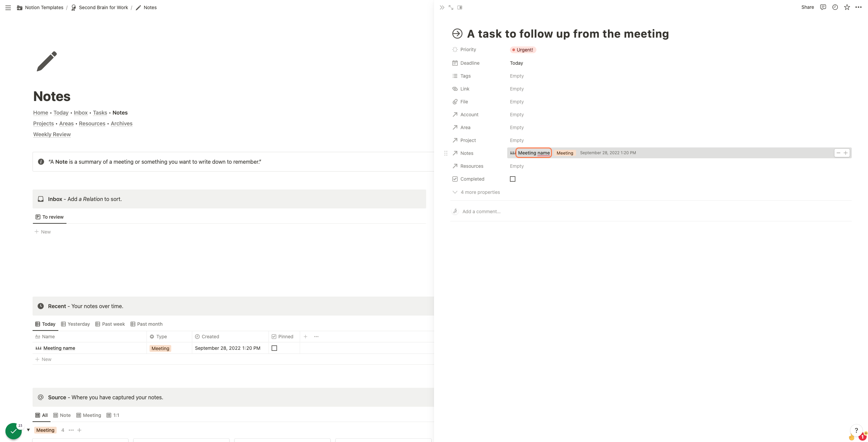868x442 pixels.
Task: Toggle Pinned checkbox for Meeting name row
Action: [x=274, y=348]
